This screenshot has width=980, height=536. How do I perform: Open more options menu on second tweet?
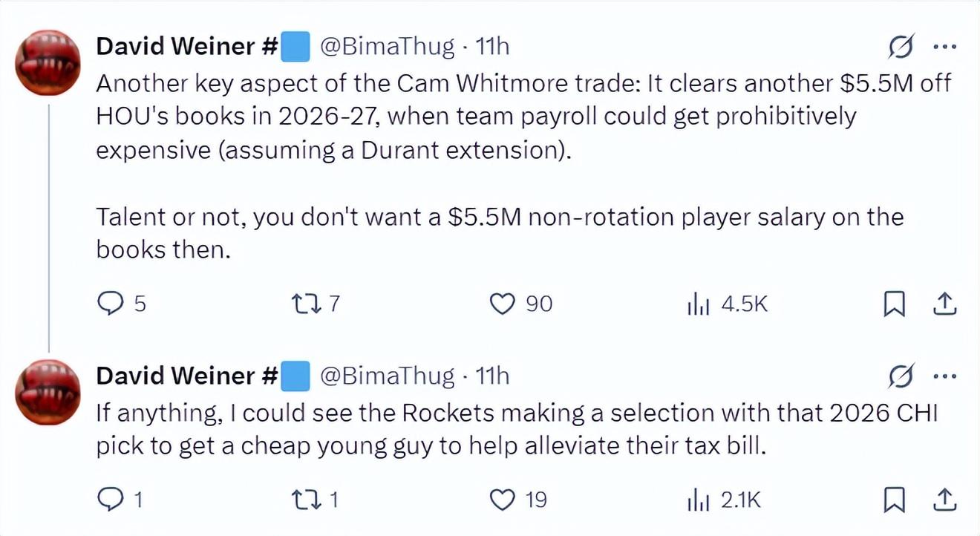click(x=944, y=376)
